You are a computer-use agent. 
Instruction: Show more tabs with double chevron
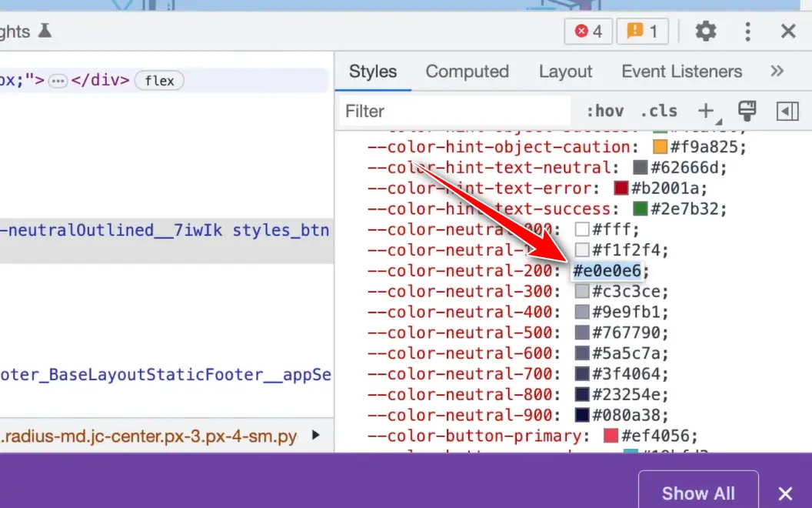(777, 72)
